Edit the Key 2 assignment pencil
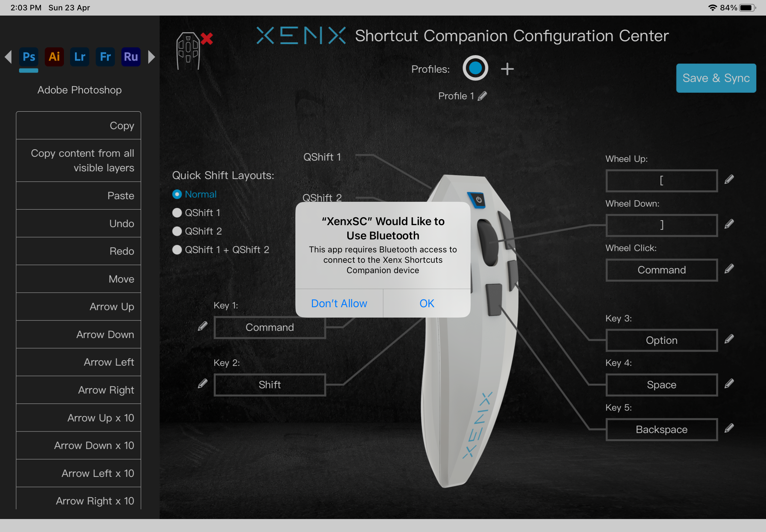Viewport: 766px width, 532px height. pyautogui.click(x=203, y=384)
